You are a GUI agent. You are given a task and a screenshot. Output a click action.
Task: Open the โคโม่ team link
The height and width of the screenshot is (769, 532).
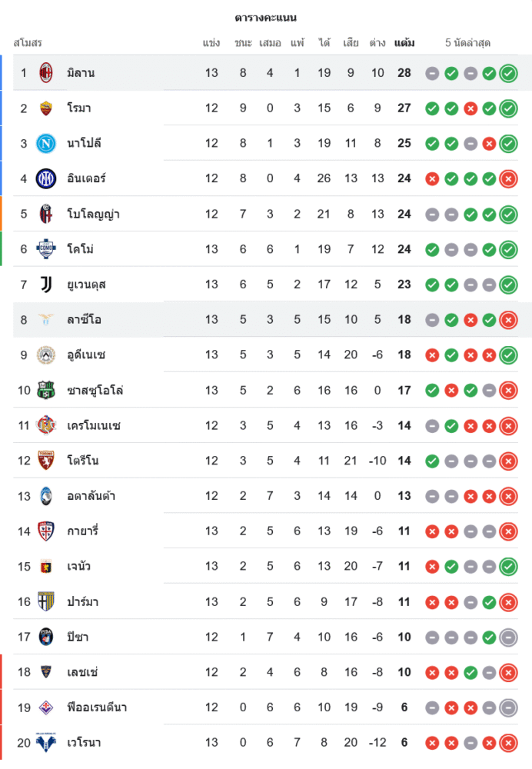[80, 249]
